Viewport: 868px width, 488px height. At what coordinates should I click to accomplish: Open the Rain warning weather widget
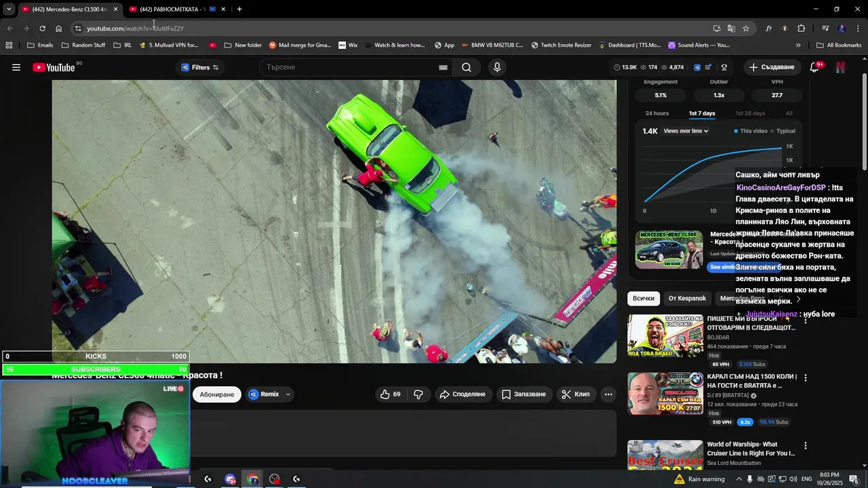[x=698, y=479]
